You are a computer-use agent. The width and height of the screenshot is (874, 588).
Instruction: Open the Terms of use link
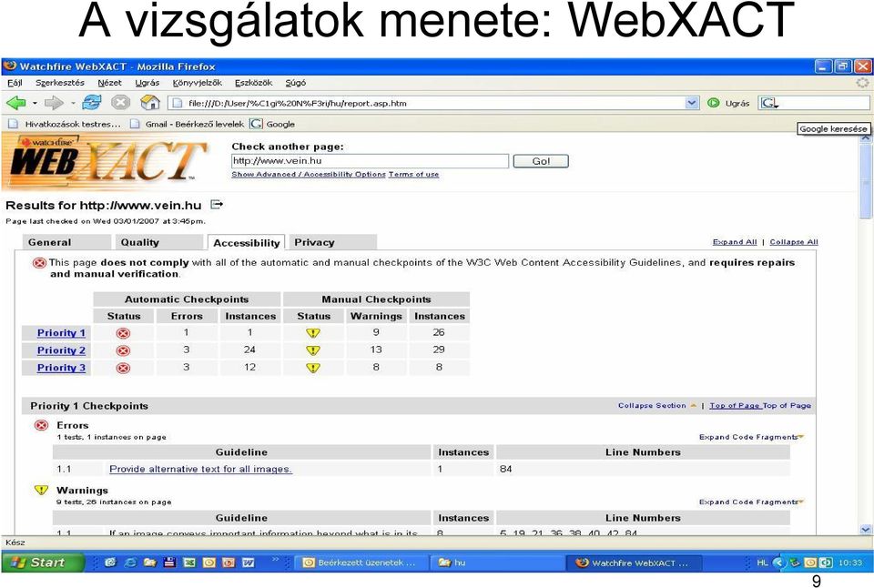coord(413,175)
